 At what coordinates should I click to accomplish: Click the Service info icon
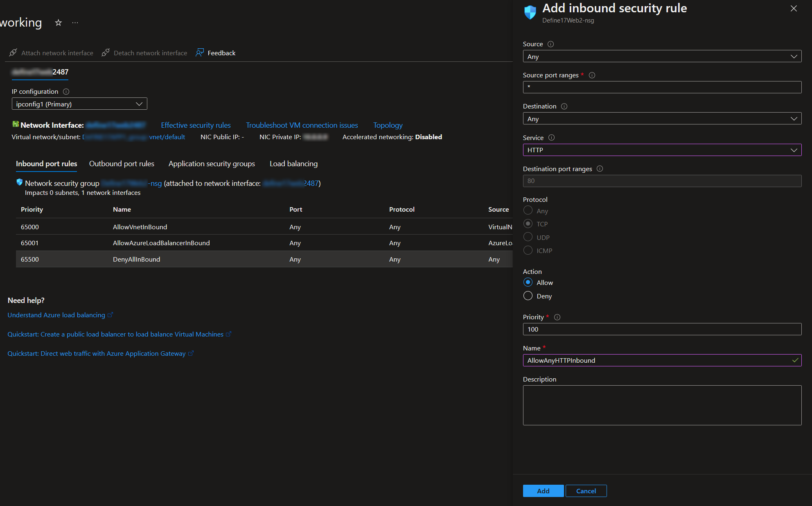point(551,138)
